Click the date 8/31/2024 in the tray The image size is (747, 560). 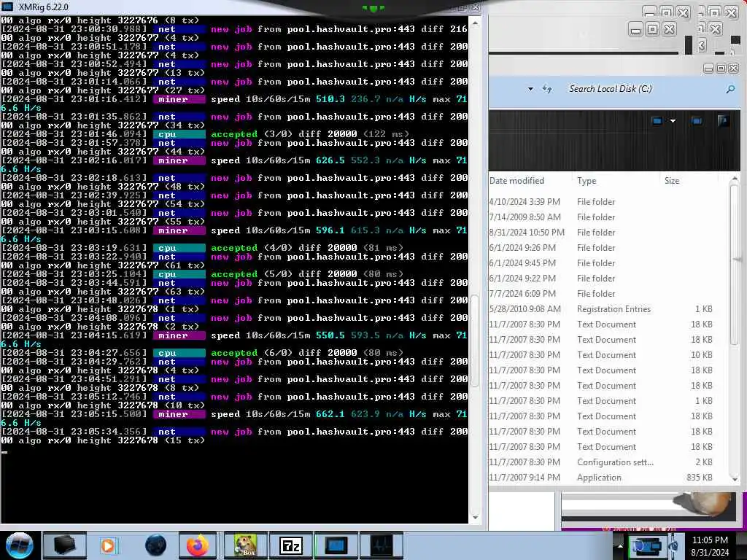[710, 553]
